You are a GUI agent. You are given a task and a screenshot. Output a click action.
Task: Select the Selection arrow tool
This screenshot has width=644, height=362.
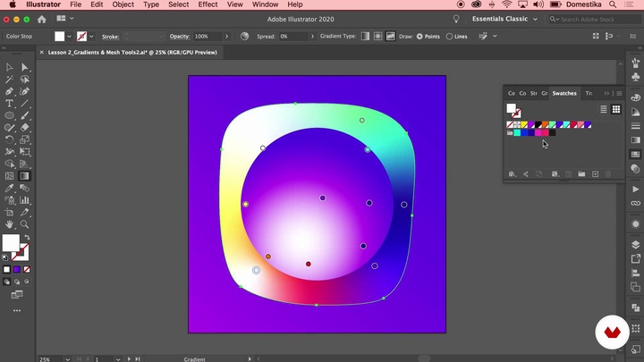[x=10, y=67]
